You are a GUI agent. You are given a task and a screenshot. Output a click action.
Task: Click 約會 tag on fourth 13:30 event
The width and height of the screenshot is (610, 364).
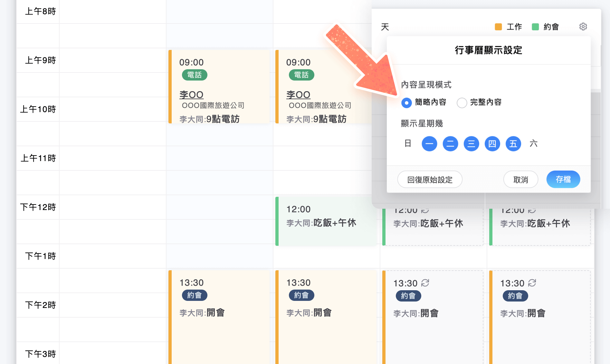tap(515, 296)
